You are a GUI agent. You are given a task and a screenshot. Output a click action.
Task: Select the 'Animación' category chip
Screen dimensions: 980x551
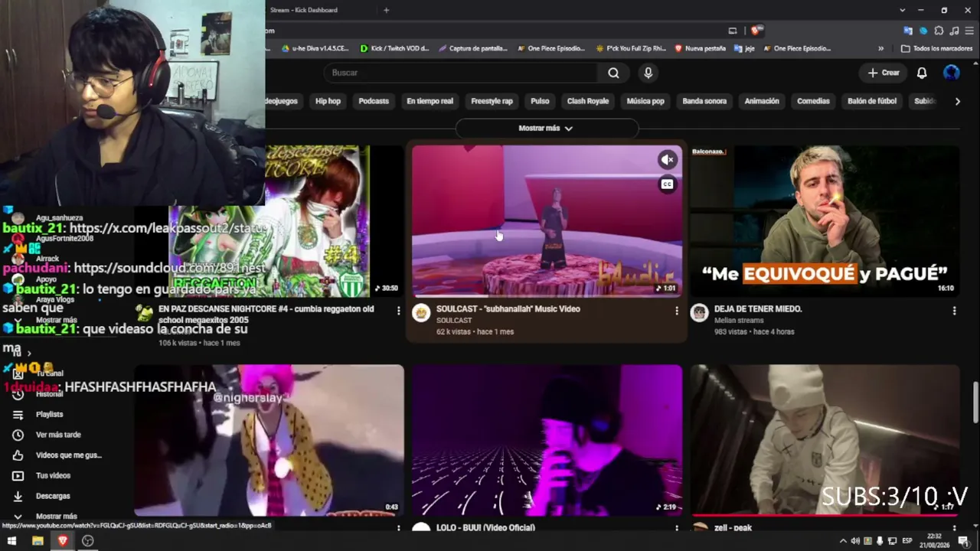coord(762,101)
